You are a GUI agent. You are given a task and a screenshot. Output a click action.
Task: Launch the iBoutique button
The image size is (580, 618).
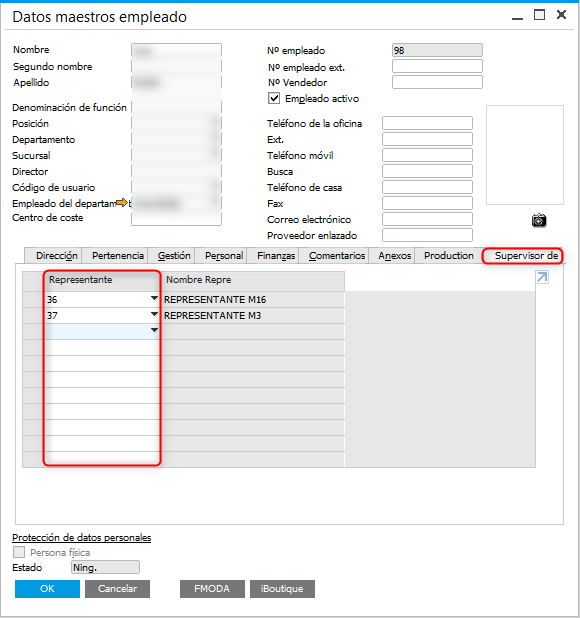pos(282,588)
